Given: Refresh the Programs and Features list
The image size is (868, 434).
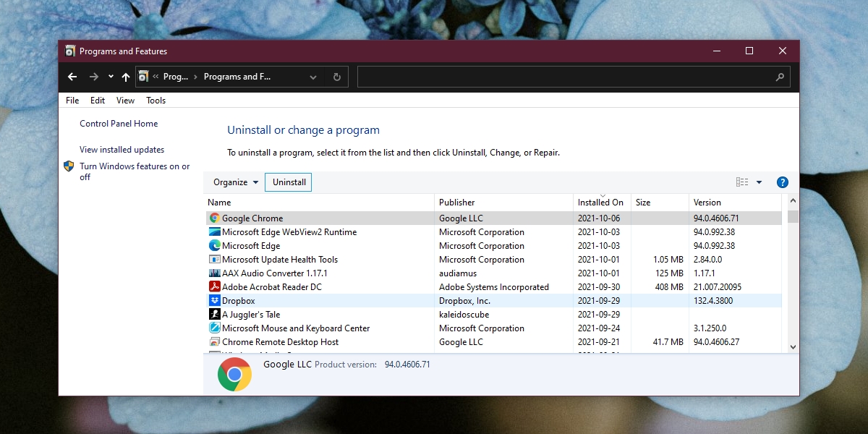Looking at the screenshot, I should click(x=336, y=77).
